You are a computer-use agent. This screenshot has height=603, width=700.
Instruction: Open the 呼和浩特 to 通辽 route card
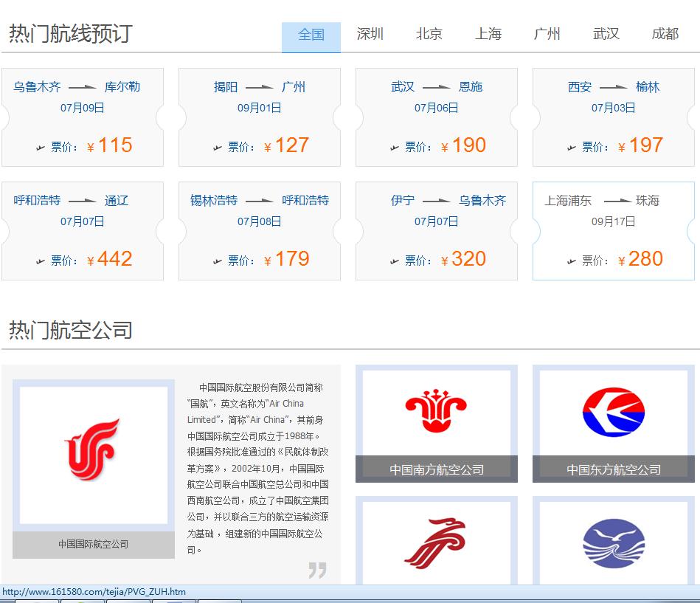(x=83, y=231)
